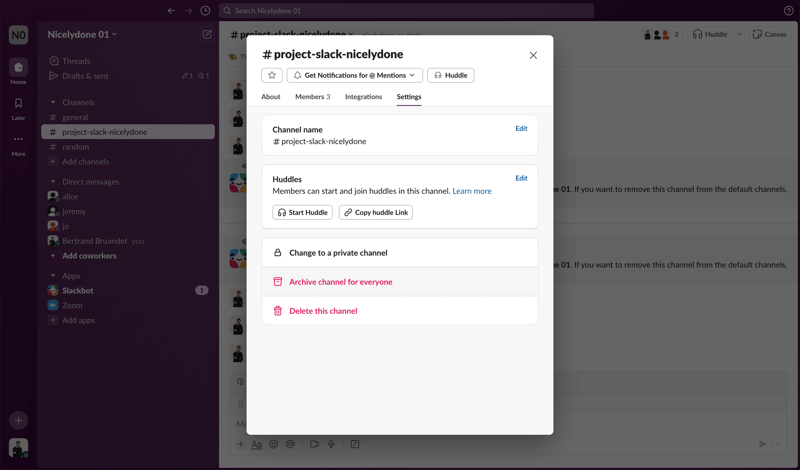Edit the channel name

[x=521, y=129]
